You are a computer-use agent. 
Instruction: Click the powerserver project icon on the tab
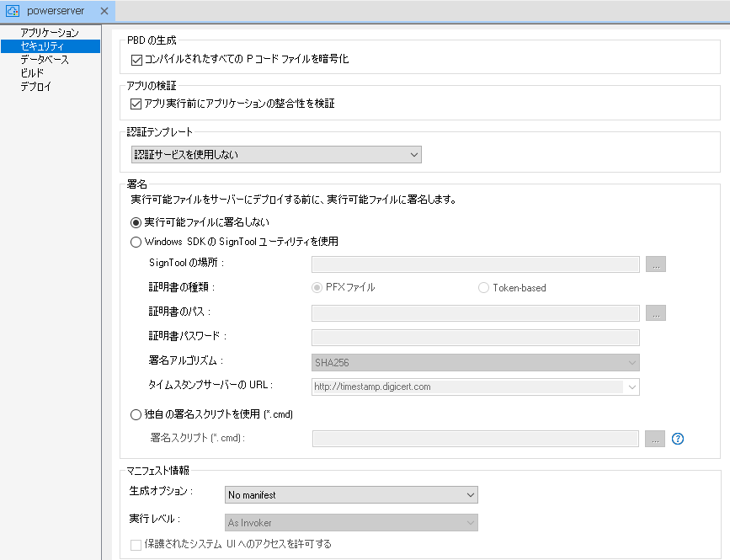tap(11, 11)
